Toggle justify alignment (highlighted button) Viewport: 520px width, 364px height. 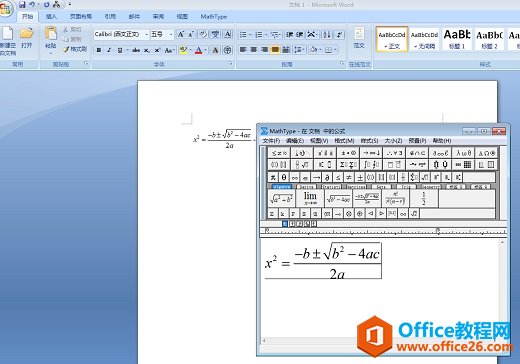pos(275,50)
